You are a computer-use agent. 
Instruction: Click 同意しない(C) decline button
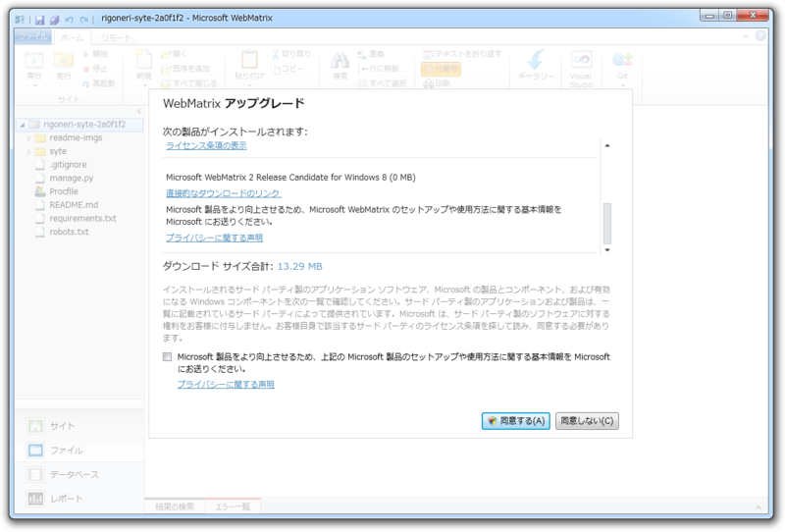tap(587, 421)
